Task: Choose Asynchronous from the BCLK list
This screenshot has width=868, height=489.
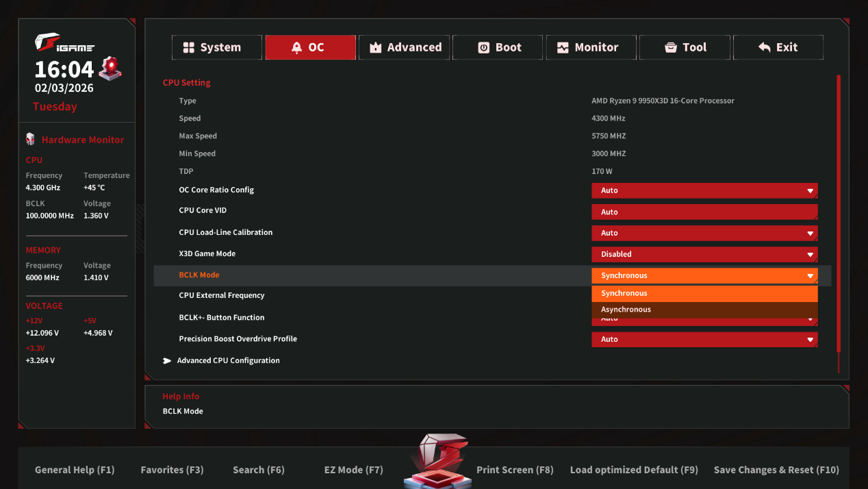Action: 704,310
